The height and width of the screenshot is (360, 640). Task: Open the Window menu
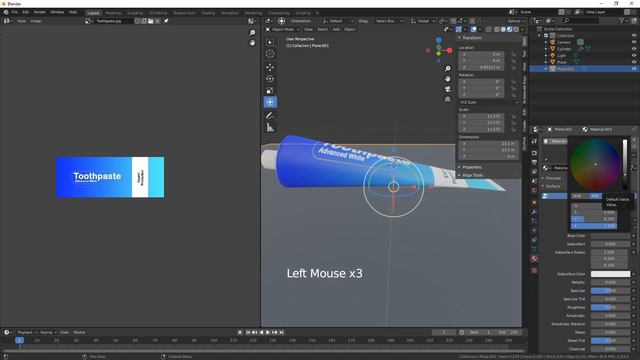57,12
